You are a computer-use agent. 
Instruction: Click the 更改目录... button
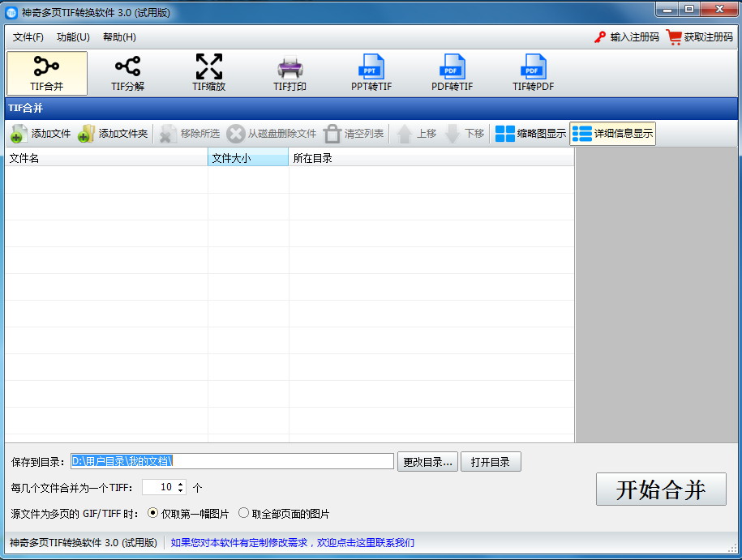(x=428, y=462)
